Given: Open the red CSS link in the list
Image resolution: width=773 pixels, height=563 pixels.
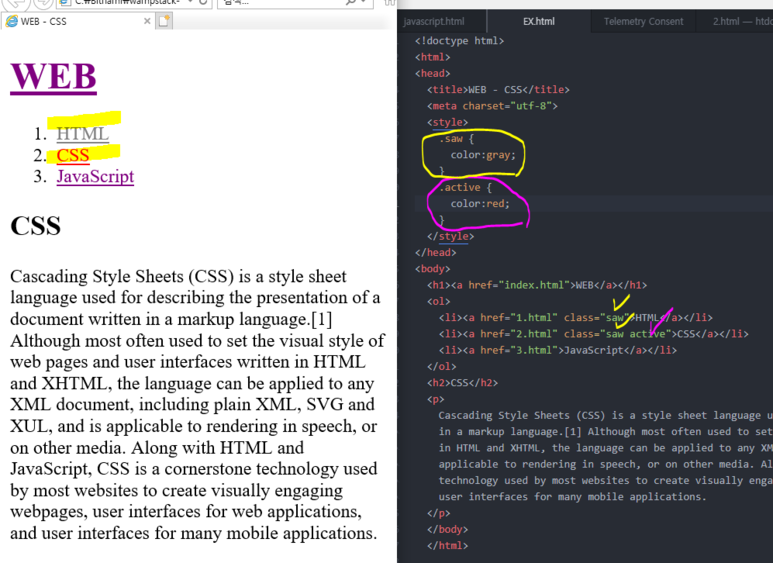Looking at the screenshot, I should 73,155.
